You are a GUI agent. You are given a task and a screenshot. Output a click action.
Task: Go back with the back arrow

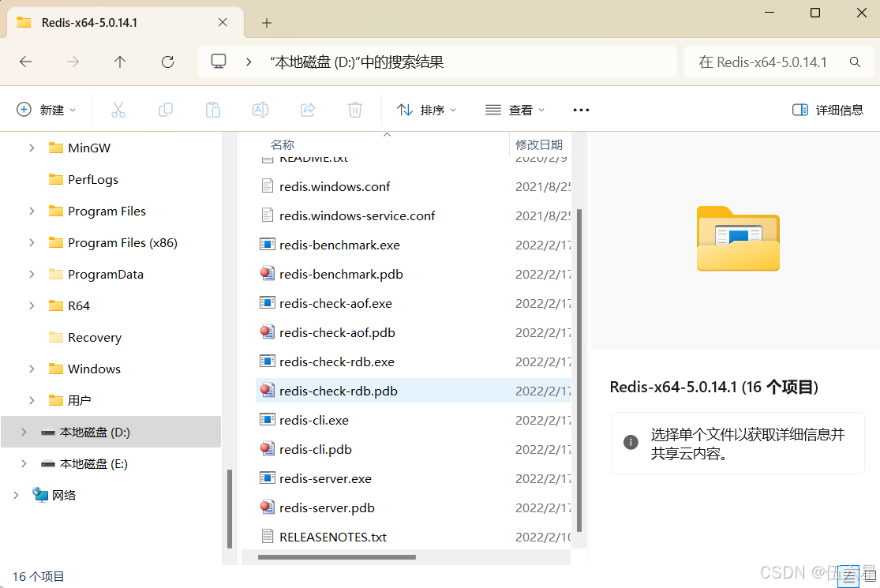[x=26, y=62]
